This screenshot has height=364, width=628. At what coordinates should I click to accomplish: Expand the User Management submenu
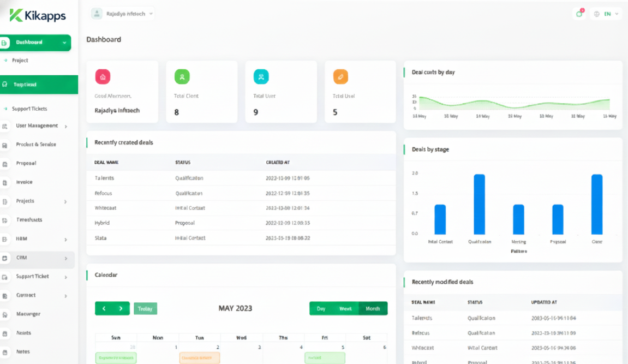coord(37,126)
